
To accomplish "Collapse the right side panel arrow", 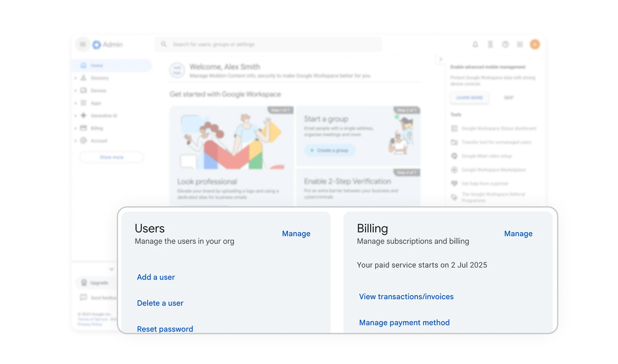I will tap(441, 59).
